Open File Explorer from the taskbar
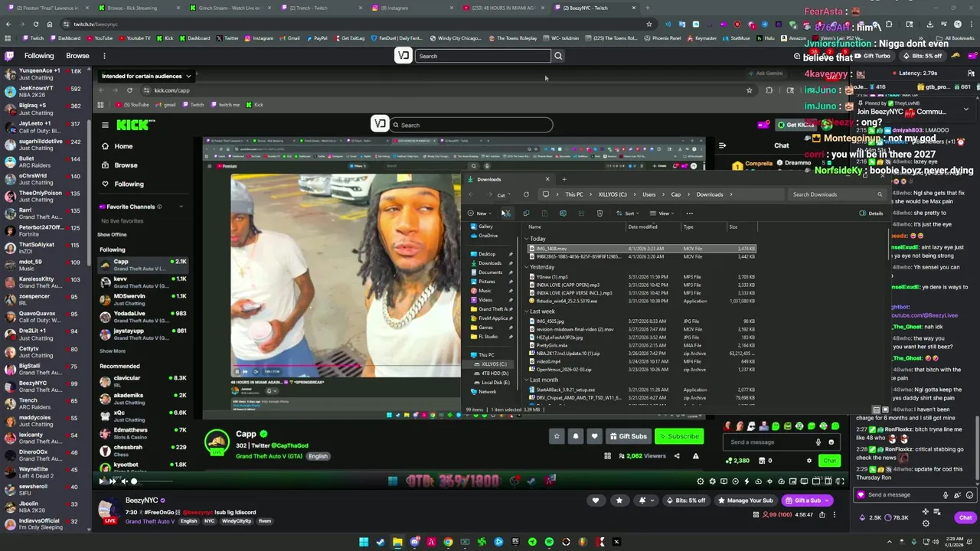The image size is (980, 551). (x=397, y=542)
